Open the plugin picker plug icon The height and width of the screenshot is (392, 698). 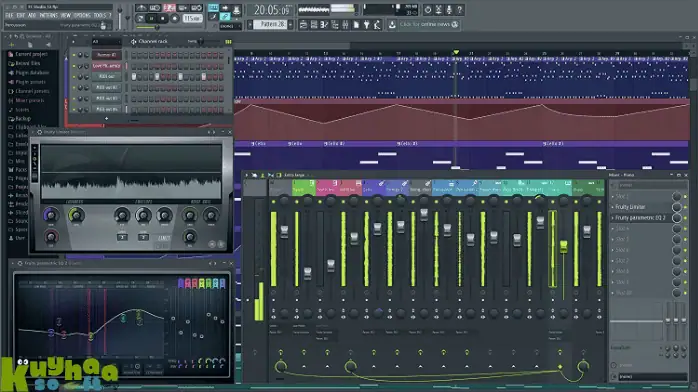click(366, 24)
